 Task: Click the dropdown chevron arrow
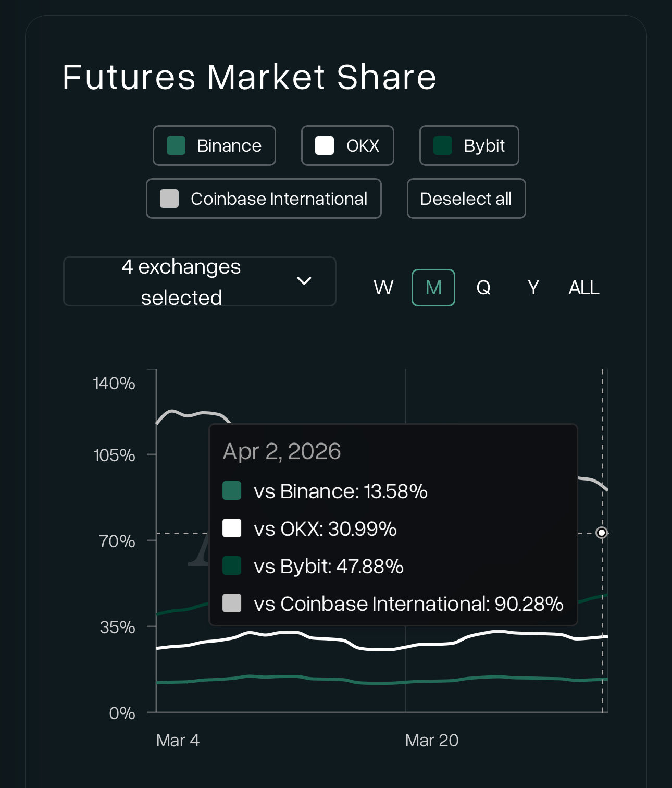pos(304,281)
